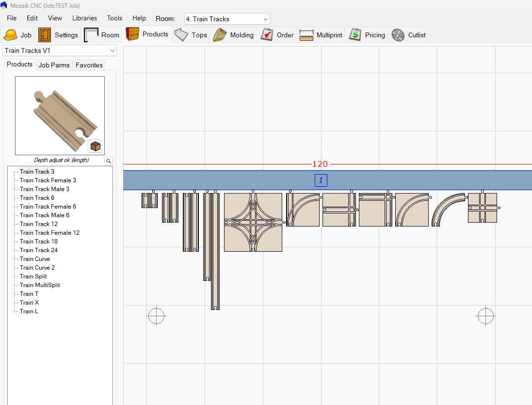Click the Multiprint ruler icon

click(x=306, y=35)
